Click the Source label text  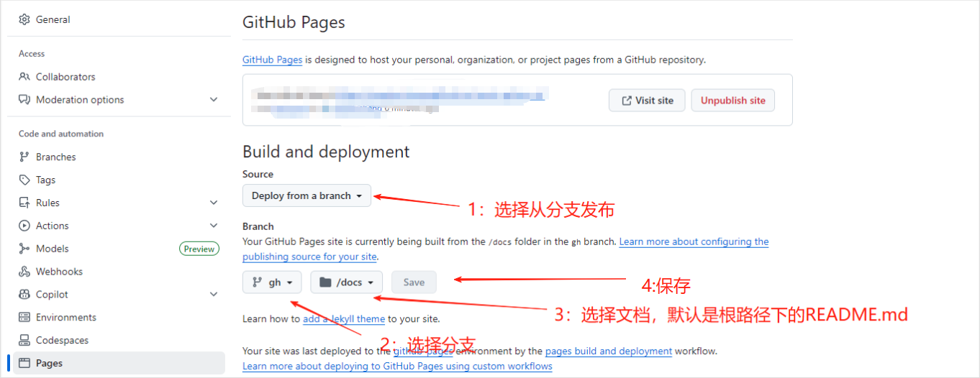point(258,174)
